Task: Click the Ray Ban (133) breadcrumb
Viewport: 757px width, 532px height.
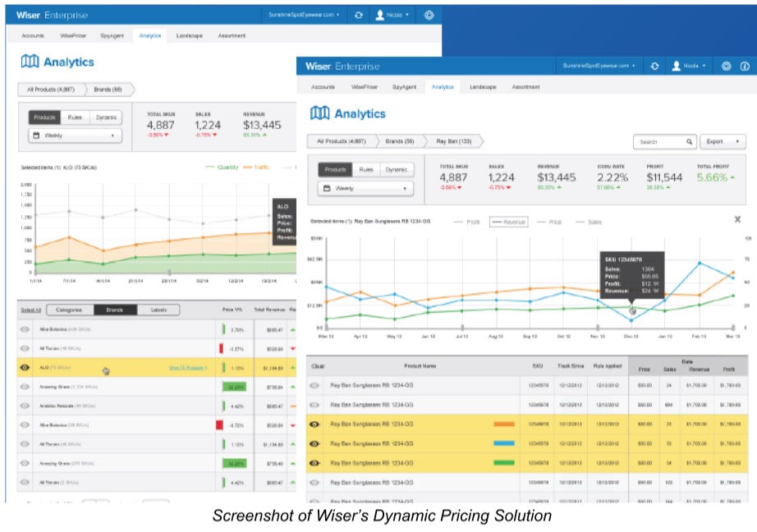Action: pos(453,141)
